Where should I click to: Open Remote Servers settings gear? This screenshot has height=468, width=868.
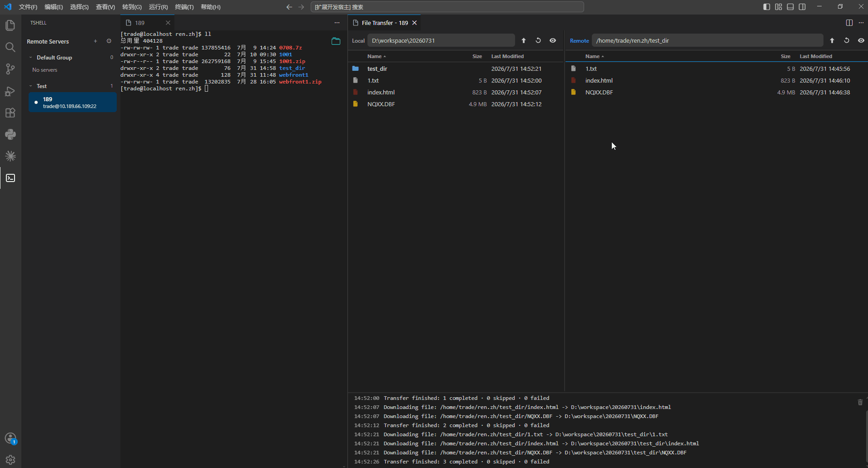point(109,41)
